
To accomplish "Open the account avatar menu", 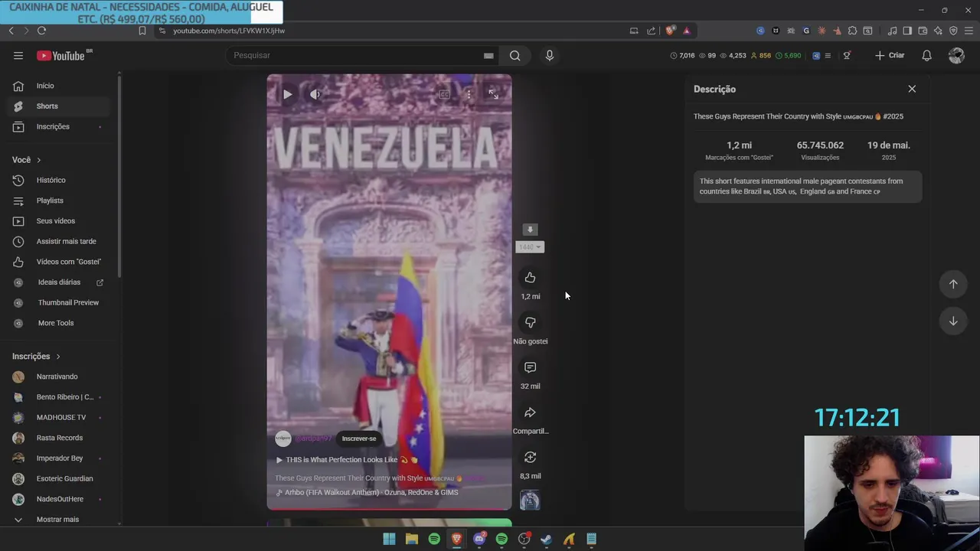I will coord(956,55).
